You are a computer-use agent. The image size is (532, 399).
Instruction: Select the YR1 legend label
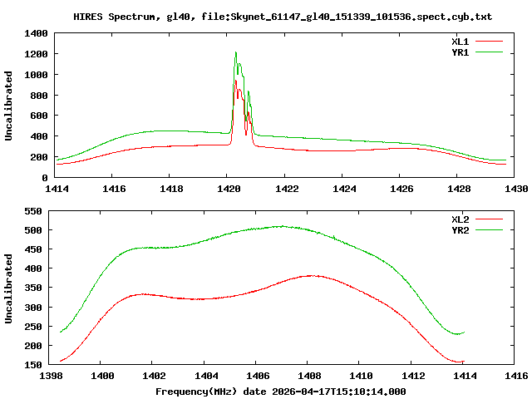[x=460, y=52]
